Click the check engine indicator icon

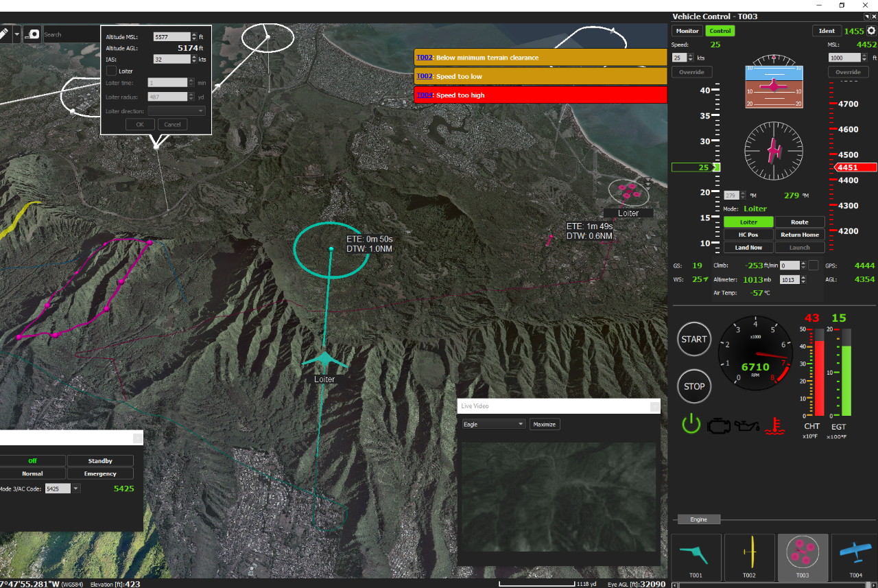tap(720, 425)
